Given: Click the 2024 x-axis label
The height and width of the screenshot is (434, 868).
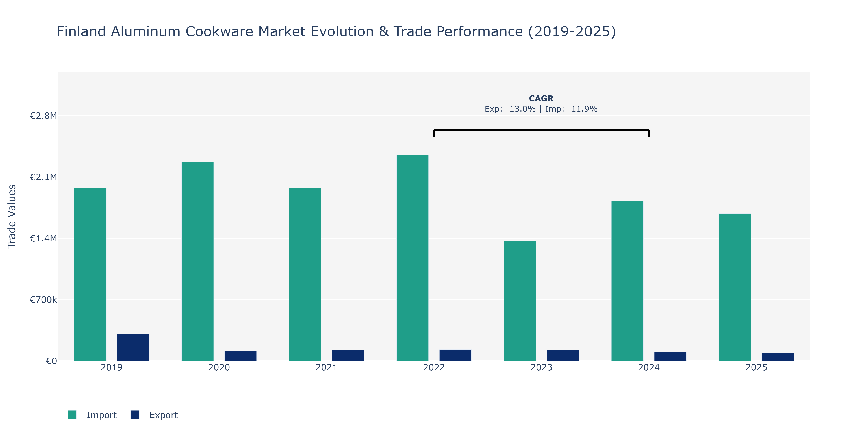Looking at the screenshot, I should pos(649,367).
